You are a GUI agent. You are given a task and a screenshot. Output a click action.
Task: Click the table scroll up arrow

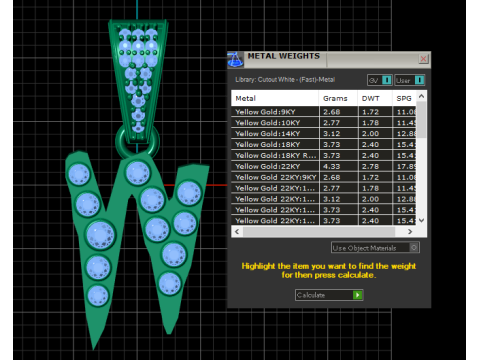pyautogui.click(x=421, y=96)
